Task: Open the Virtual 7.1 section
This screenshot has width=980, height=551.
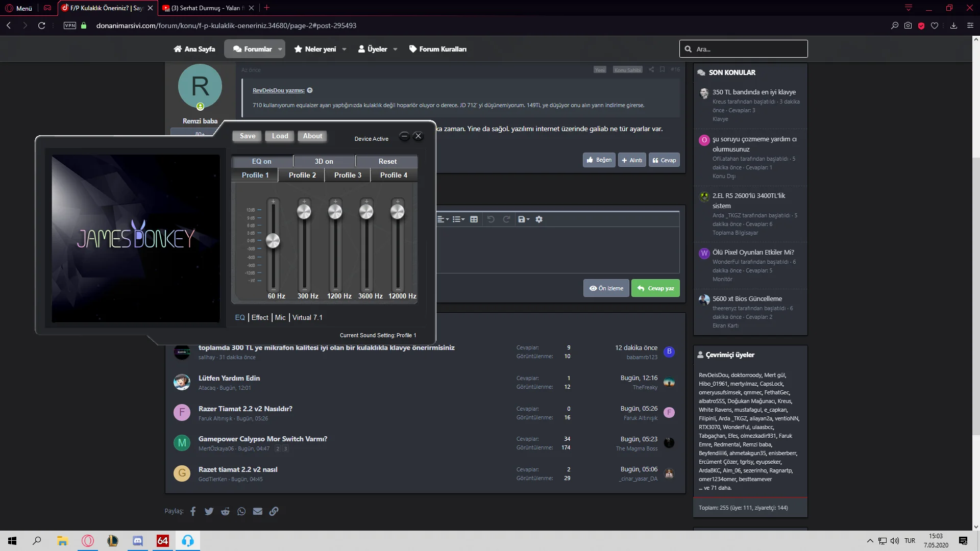Action: [x=307, y=317]
